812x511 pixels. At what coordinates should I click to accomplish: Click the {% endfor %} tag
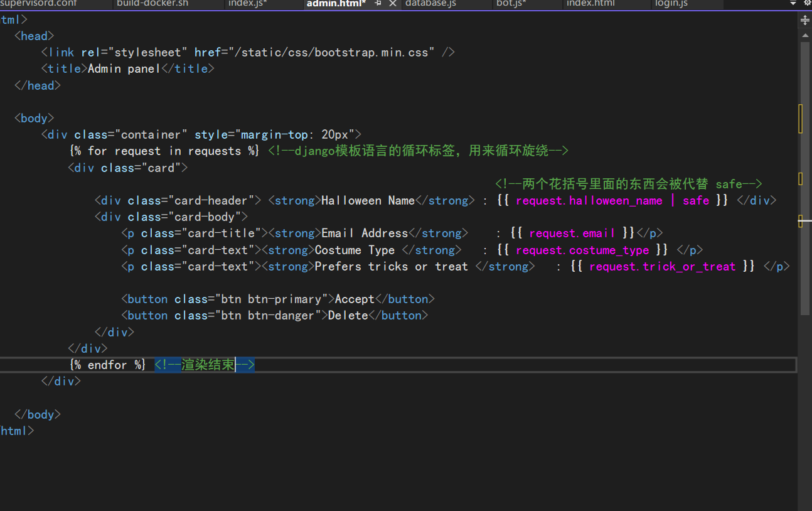point(107,365)
